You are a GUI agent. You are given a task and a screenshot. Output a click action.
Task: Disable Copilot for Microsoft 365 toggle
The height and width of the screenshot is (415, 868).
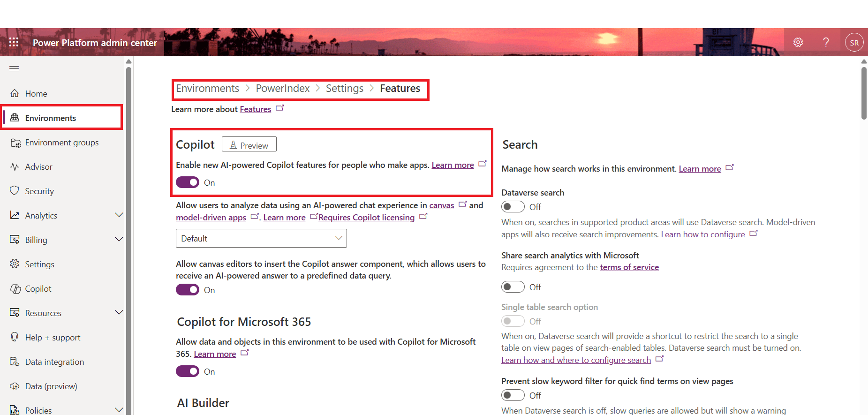pos(188,371)
